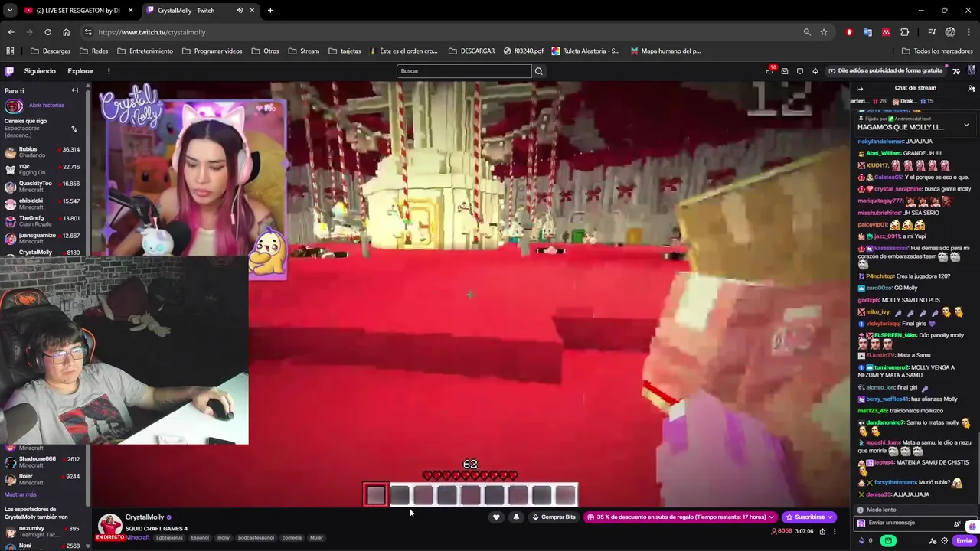The width and height of the screenshot is (980, 551).
Task: Open the whispers speech bubble icon
Action: click(x=800, y=71)
